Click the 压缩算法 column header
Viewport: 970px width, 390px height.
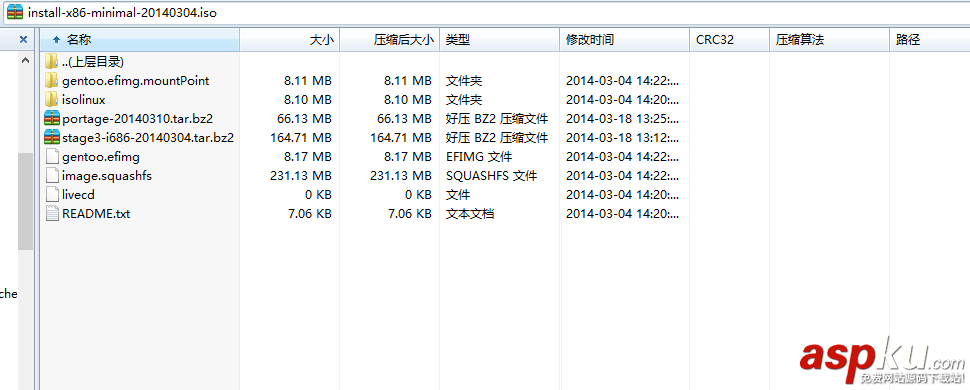829,40
